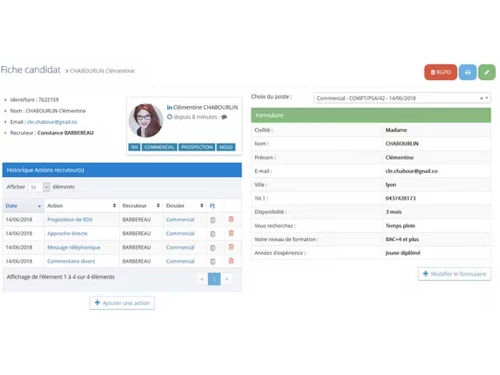This screenshot has height=375, width=500.
Task: Sort the table by Recruteur column
Action: click(141, 206)
